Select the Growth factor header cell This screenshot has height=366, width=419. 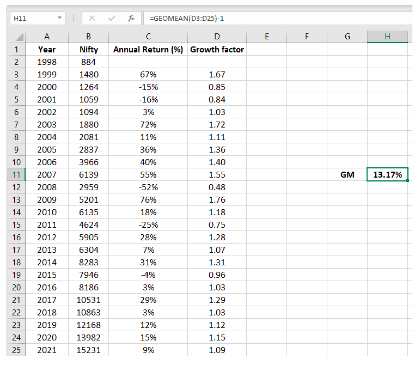click(217, 49)
